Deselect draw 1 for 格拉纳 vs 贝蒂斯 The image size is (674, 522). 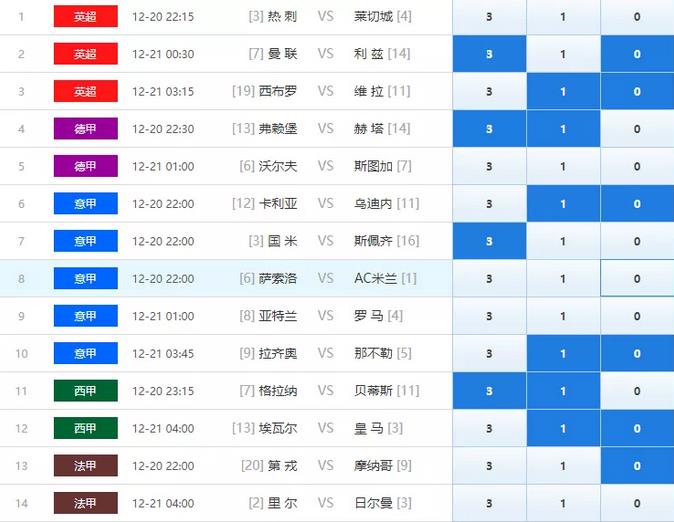pyautogui.click(x=563, y=391)
